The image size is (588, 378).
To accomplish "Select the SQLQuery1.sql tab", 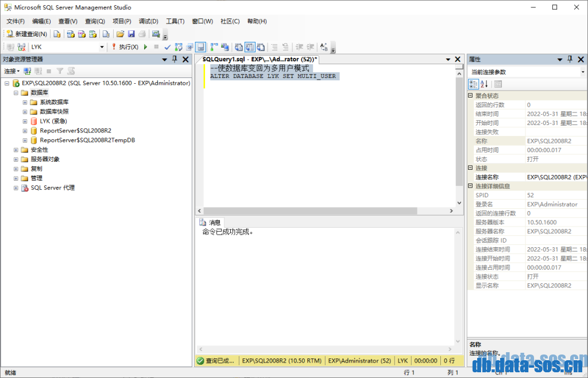I will [260, 59].
